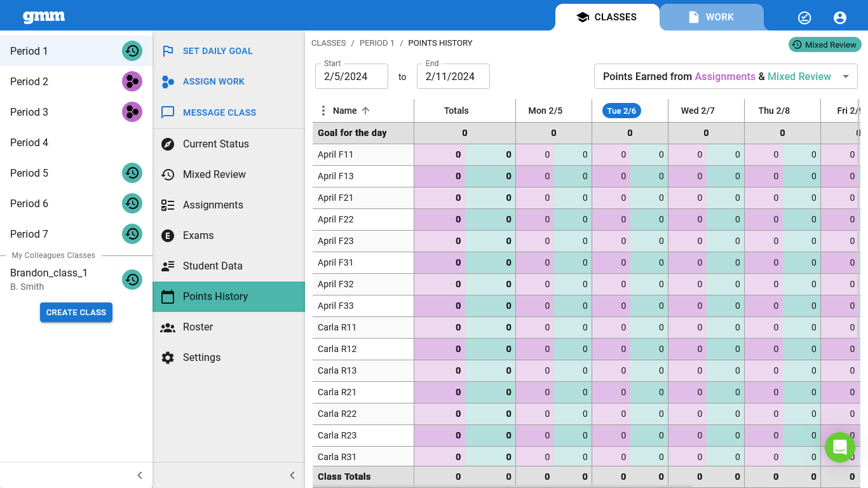The height and width of the screenshot is (488, 868).
Task: Click the Brandon_class_1 clock icon
Action: [132, 279]
